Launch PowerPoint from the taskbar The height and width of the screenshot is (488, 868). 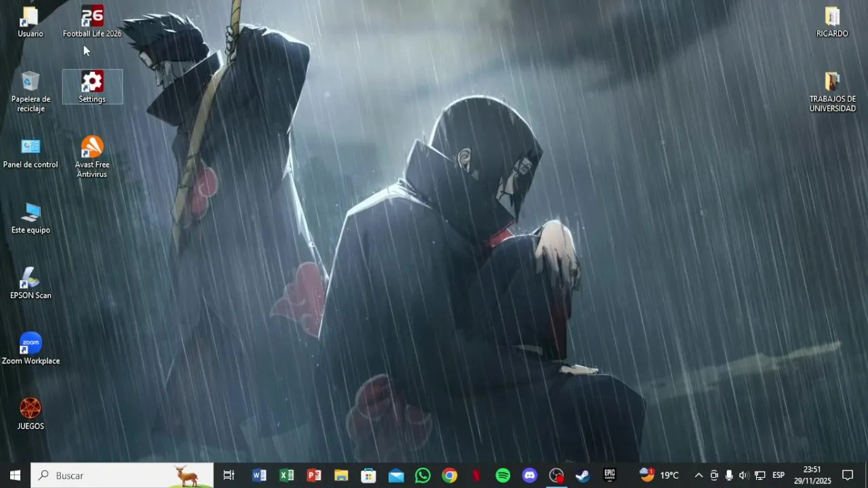(314, 475)
